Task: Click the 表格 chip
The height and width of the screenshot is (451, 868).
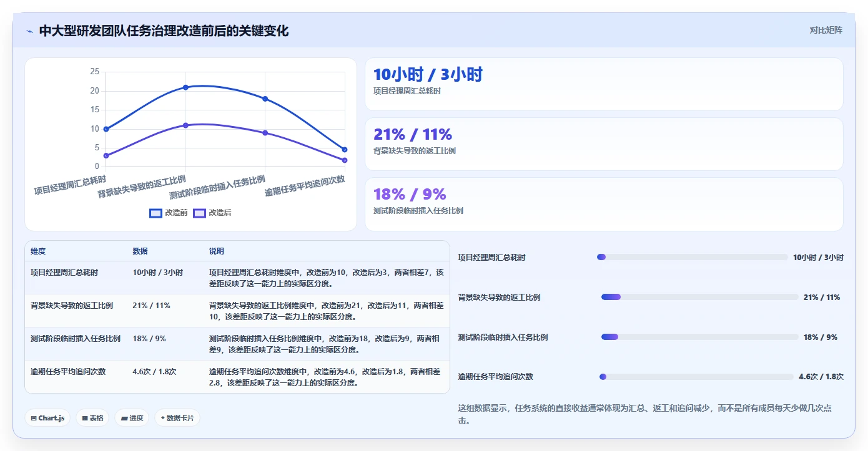Action: coord(92,418)
